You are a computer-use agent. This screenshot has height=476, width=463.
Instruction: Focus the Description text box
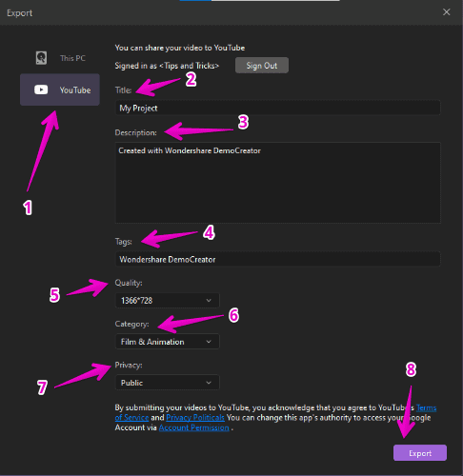[277, 183]
